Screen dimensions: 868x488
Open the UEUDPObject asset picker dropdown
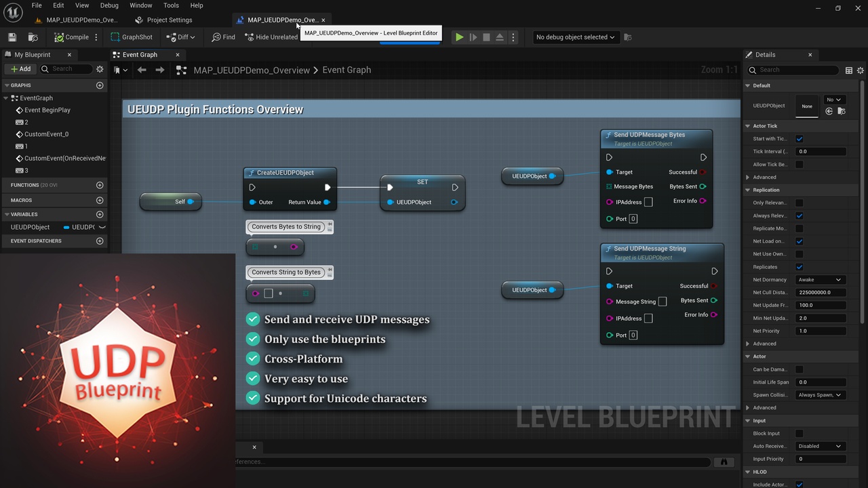point(833,100)
